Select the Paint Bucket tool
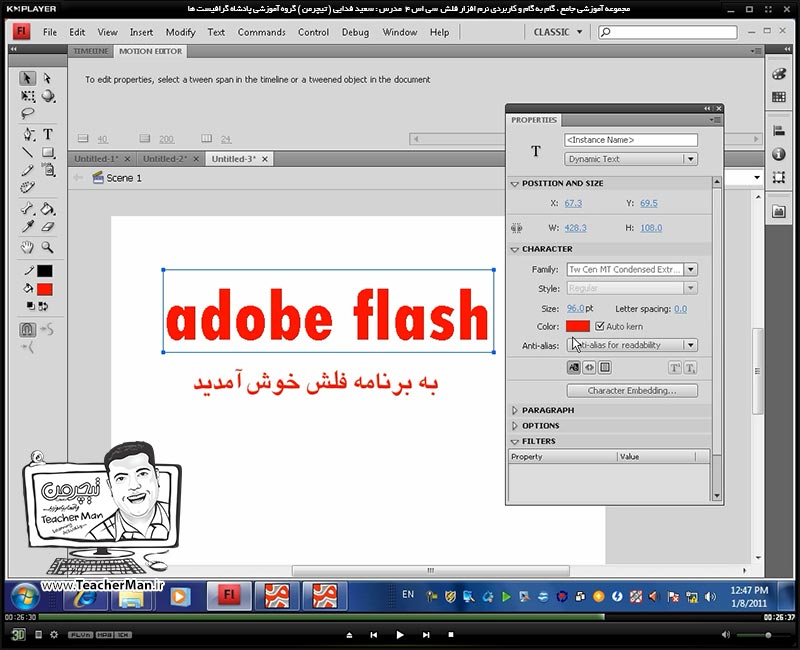 click(x=47, y=209)
